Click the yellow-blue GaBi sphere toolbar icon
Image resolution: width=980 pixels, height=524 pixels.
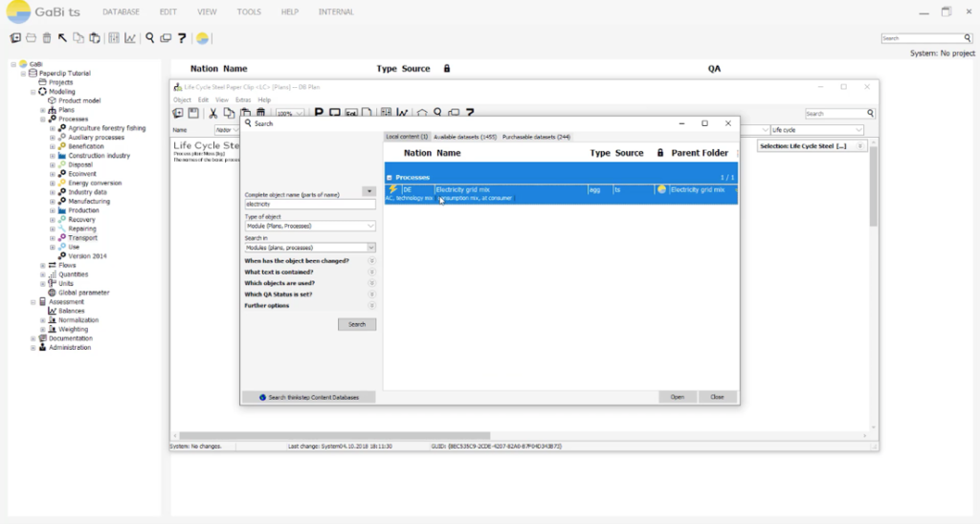[x=203, y=38]
